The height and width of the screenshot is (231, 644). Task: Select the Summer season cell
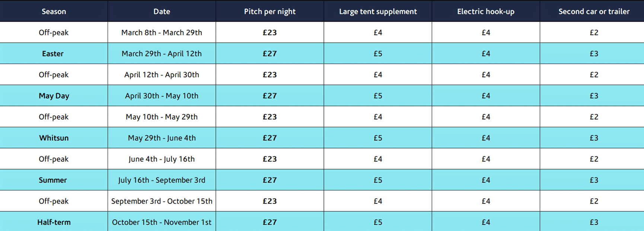tap(53, 180)
